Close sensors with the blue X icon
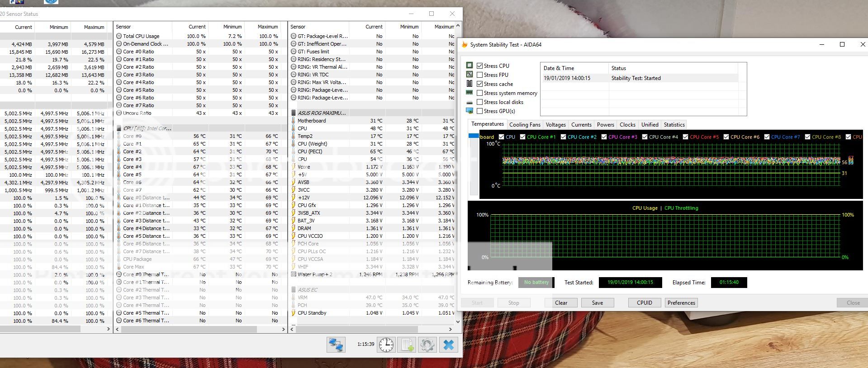This screenshot has height=368, width=868. point(448,345)
